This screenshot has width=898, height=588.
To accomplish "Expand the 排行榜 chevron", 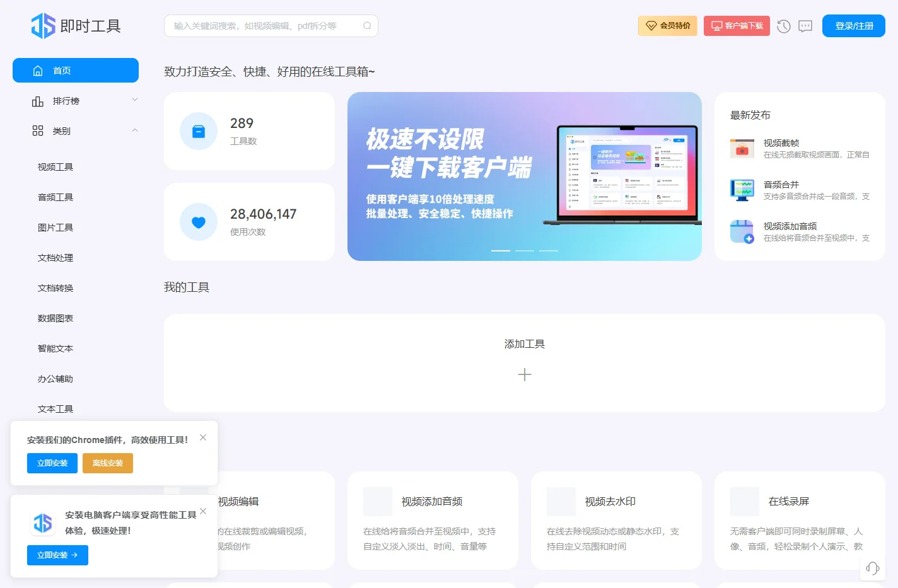I will pos(134,100).
